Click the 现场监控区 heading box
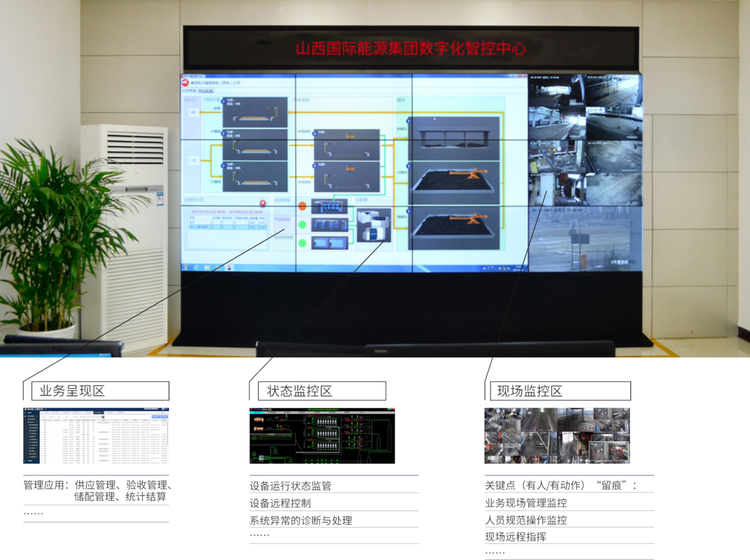The height and width of the screenshot is (560, 750). [x=560, y=391]
